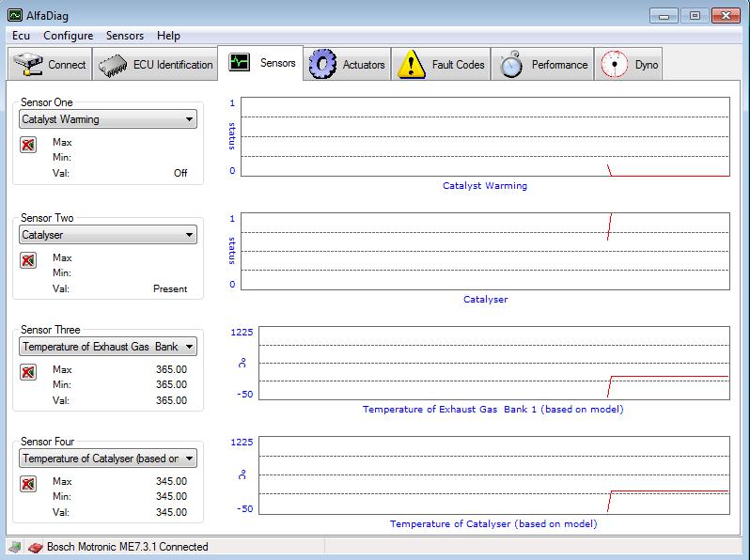Open the Ecu menu
750x560 pixels.
click(22, 36)
